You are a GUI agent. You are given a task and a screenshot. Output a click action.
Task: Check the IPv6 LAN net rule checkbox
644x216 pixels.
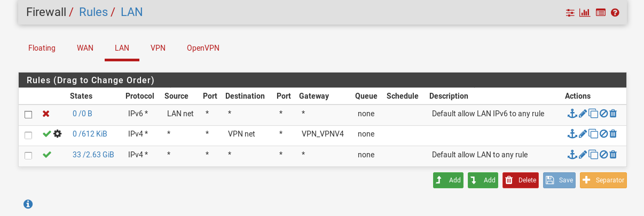point(28,114)
